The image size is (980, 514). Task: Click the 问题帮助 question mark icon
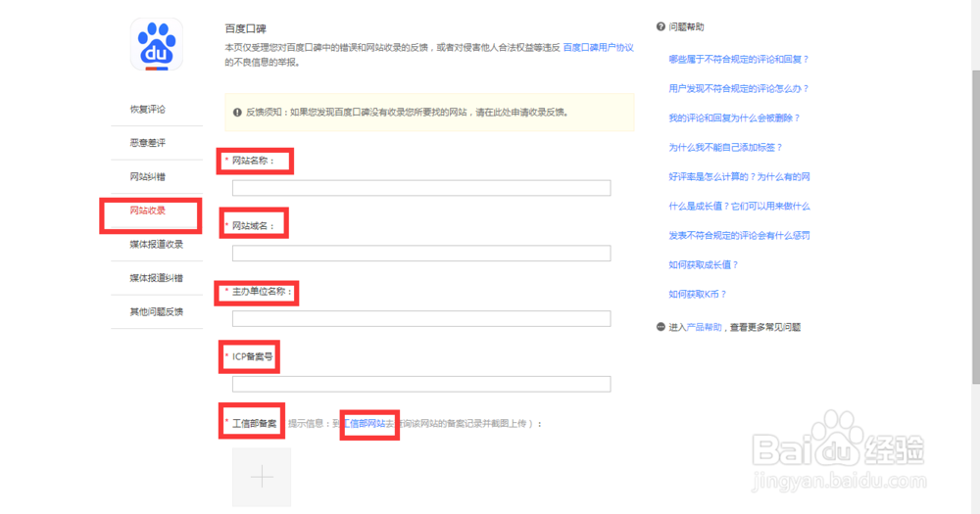661,26
